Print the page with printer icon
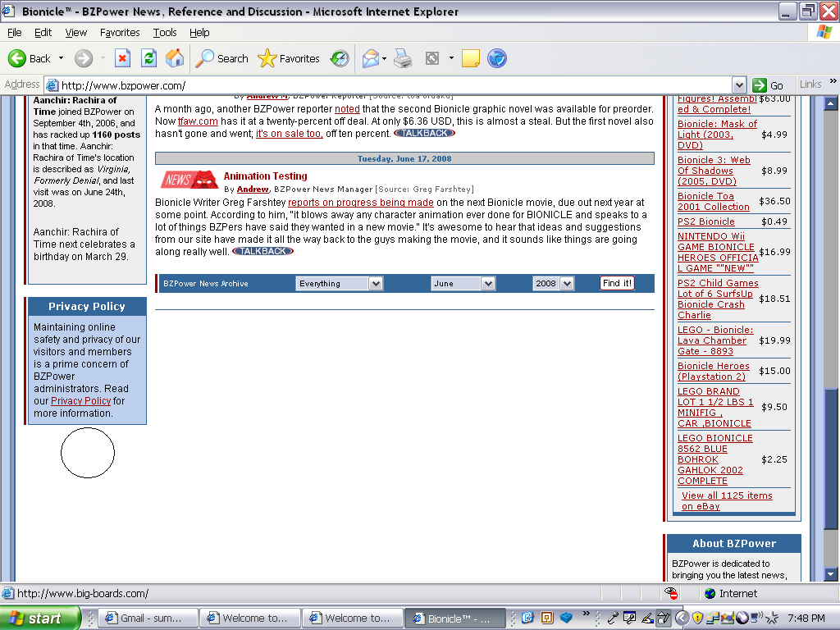The width and height of the screenshot is (840, 630). [x=403, y=58]
